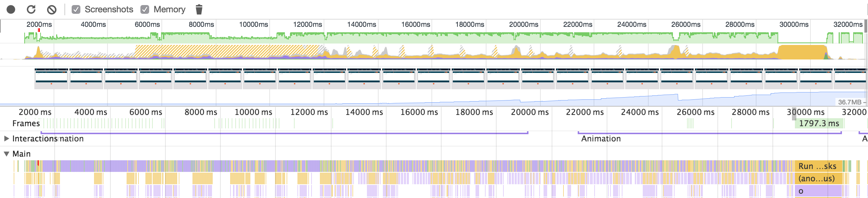
Task: Select the anonymous function flame block
Action: tap(817, 178)
